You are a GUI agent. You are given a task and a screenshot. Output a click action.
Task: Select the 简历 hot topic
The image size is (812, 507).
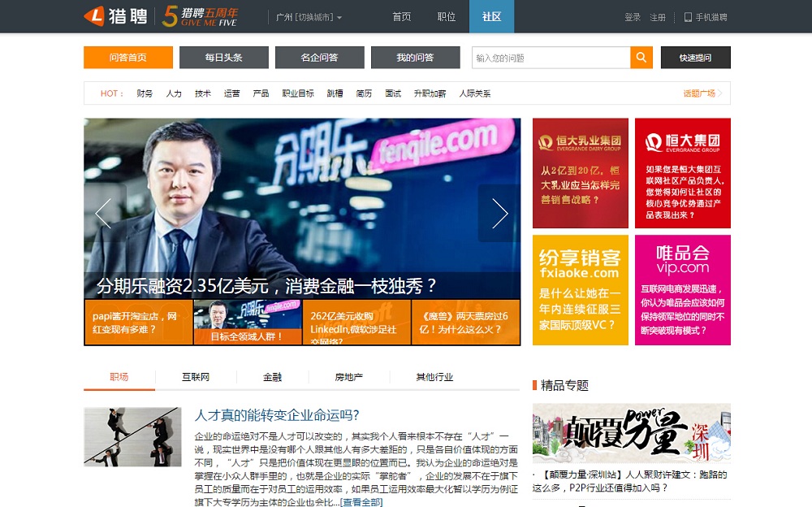click(364, 93)
